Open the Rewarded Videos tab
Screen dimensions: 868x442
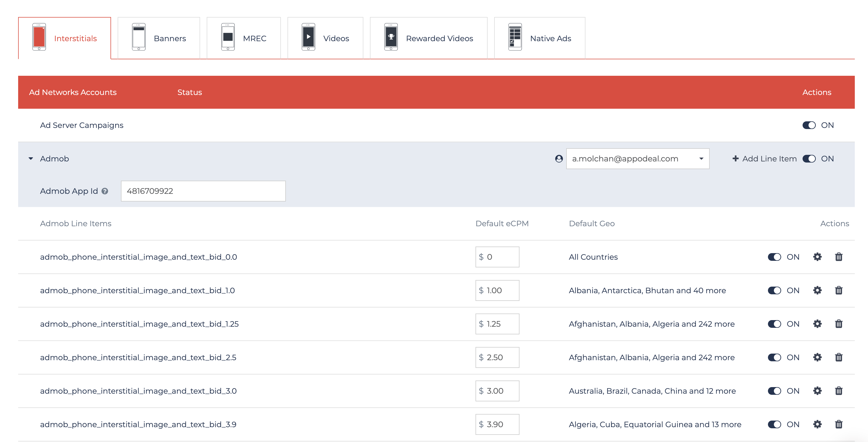tap(428, 38)
